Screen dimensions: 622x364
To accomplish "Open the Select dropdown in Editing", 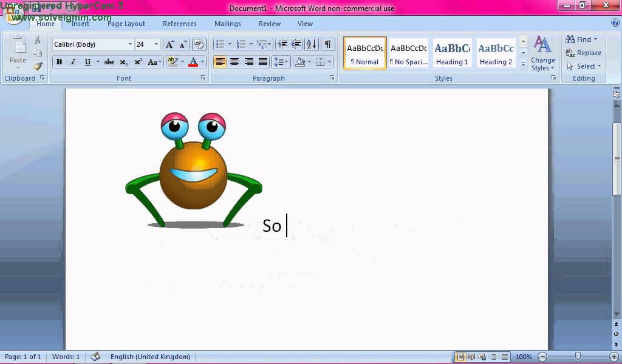I will tap(584, 66).
